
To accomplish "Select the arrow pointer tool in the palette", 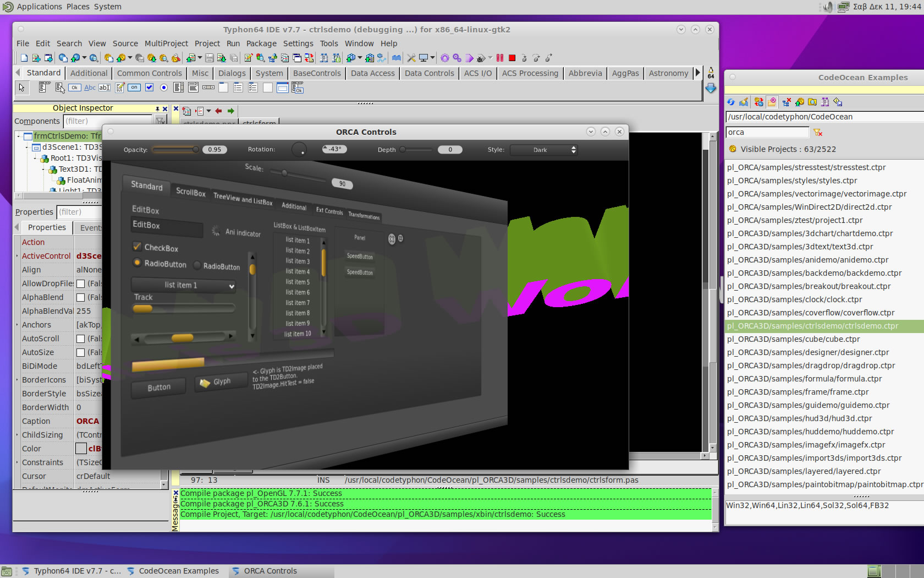I will pyautogui.click(x=21, y=88).
